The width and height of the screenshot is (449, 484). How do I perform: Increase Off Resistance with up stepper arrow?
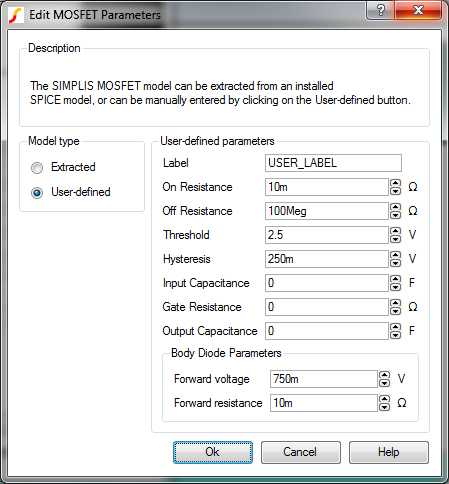(x=395, y=207)
